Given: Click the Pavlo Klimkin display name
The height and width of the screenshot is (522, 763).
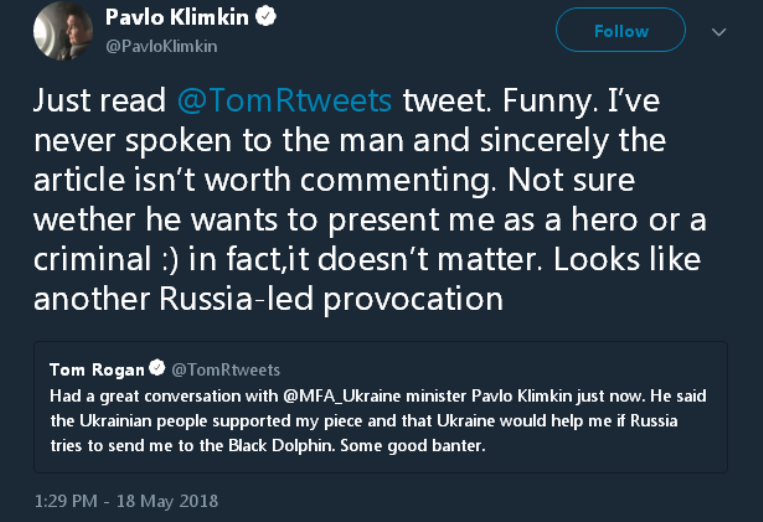Looking at the screenshot, I should click(176, 17).
